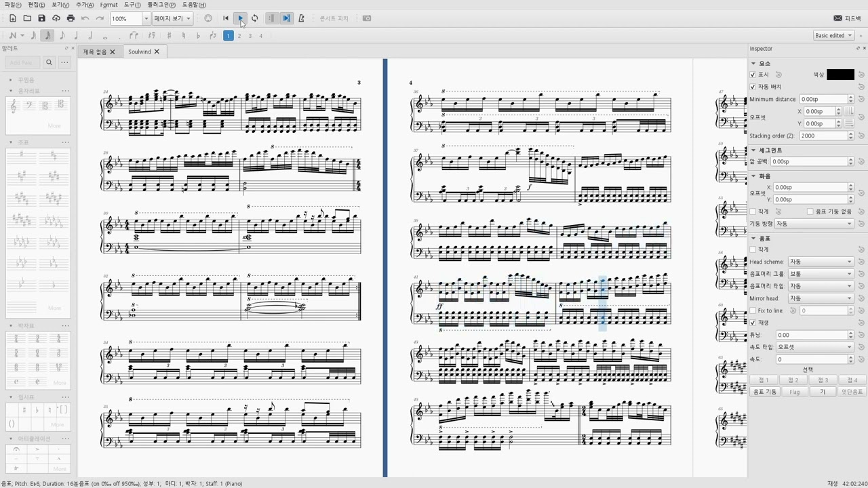Open palette panel more options button
Image resolution: width=868 pixels, height=488 pixels.
64,62
